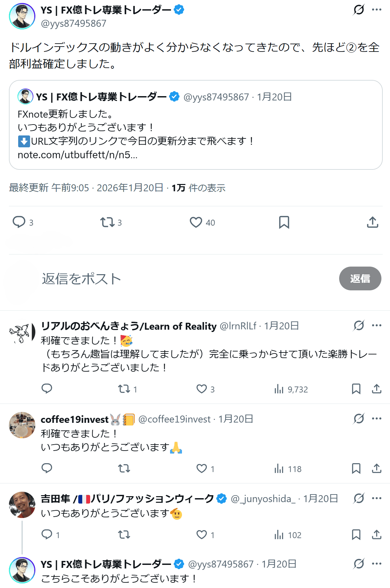Like the Learn of Reality reply

pos(202,389)
